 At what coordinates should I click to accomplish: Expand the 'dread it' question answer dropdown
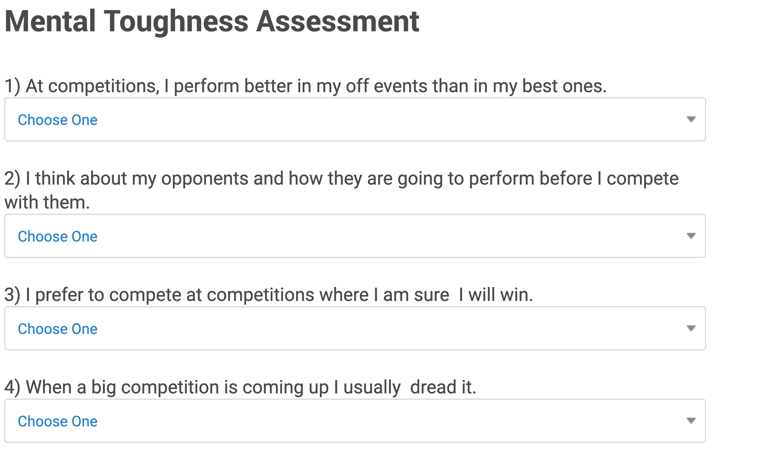(x=355, y=421)
